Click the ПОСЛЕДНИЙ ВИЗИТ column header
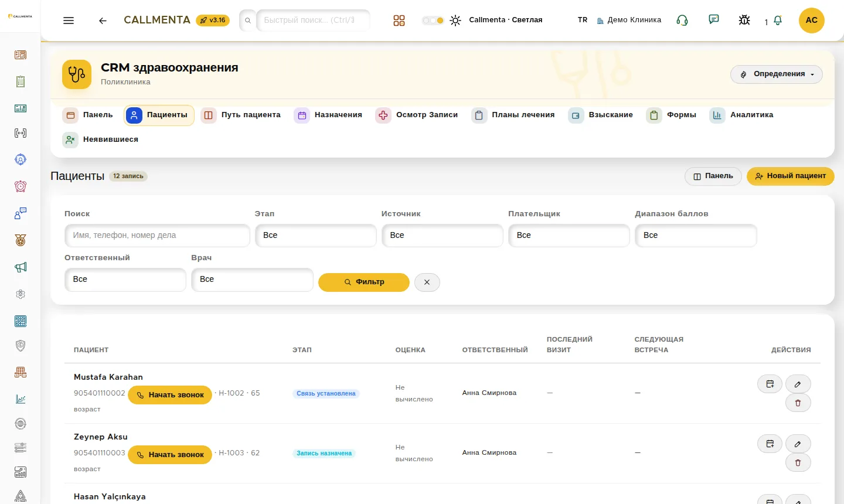Viewport: 844px width, 504px height. tap(570, 345)
